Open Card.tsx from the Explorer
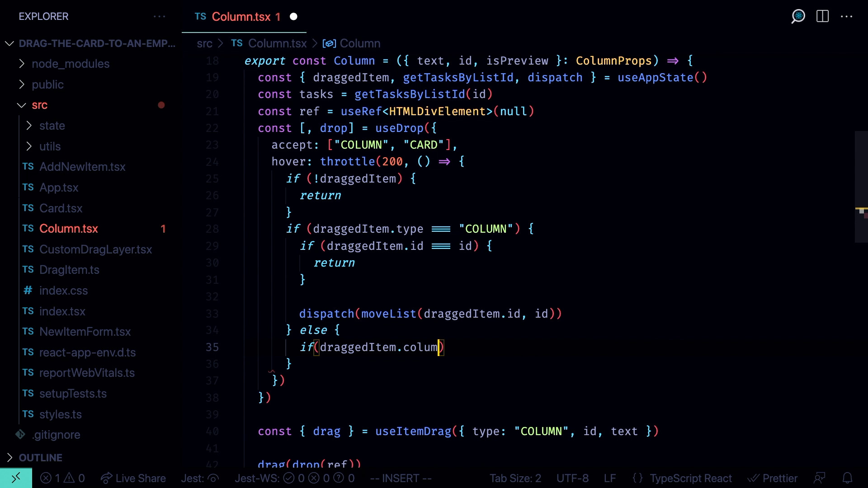 [61, 208]
